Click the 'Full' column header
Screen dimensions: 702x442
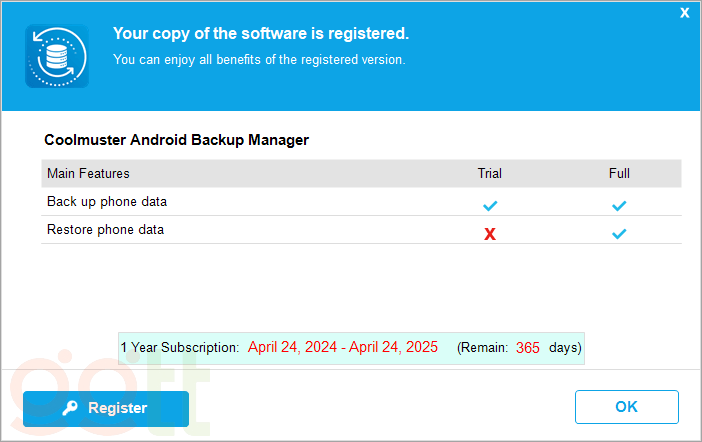point(619,173)
